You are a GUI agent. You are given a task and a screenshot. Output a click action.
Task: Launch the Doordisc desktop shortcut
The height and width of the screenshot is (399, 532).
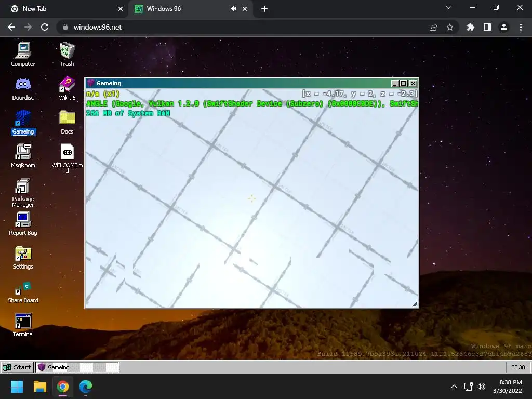(23, 88)
